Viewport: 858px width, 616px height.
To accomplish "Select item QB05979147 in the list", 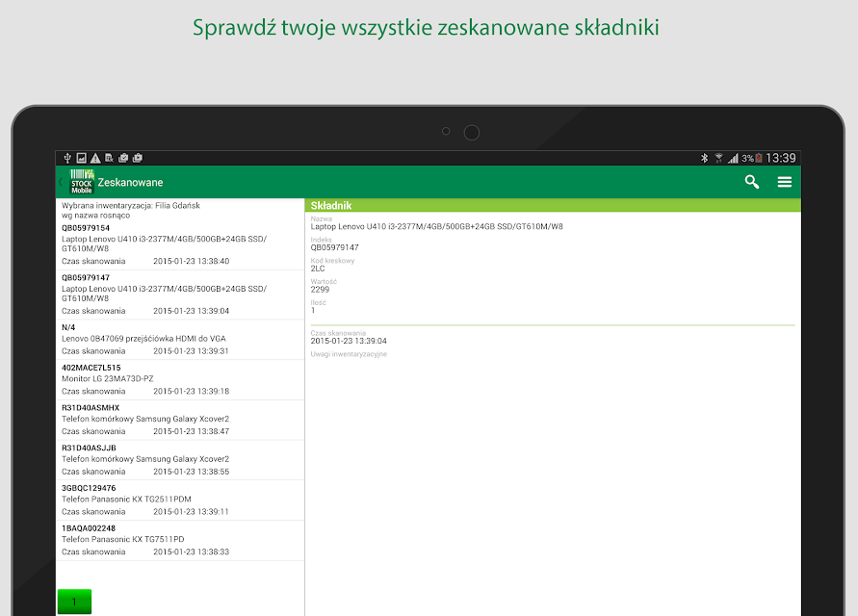I will tap(180, 295).
